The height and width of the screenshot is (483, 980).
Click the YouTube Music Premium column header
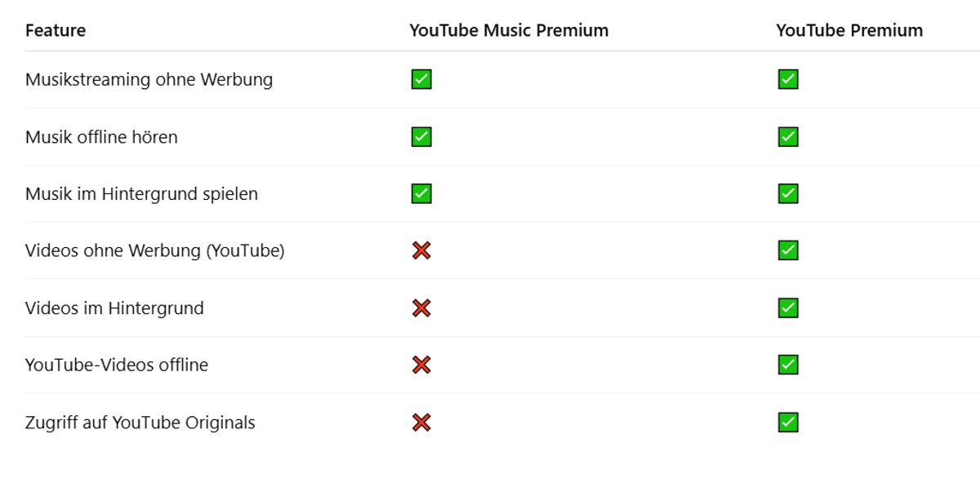pyautogui.click(x=509, y=31)
